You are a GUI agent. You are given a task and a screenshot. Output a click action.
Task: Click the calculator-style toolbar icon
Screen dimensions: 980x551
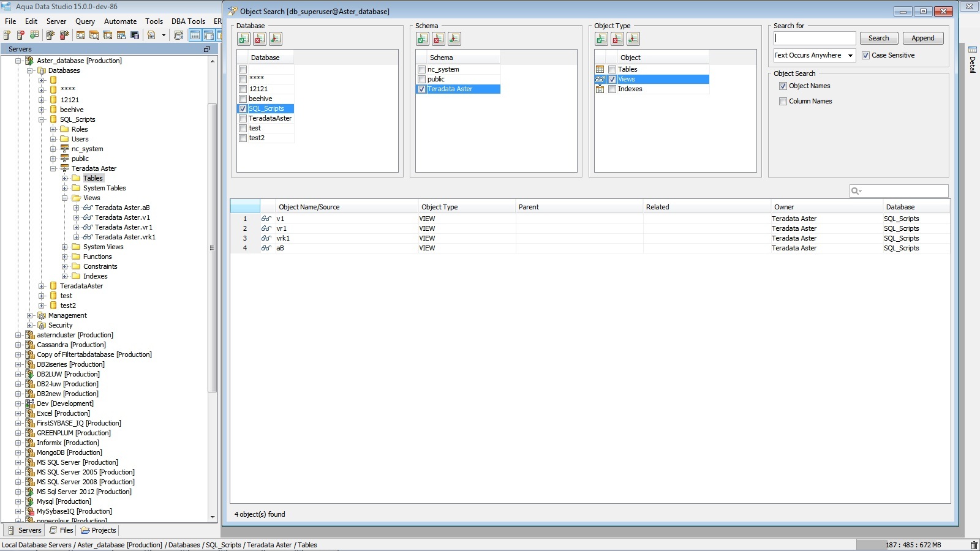tap(179, 35)
